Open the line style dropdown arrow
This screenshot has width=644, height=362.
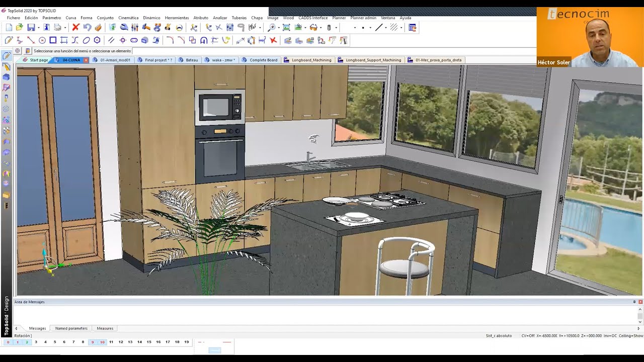click(x=386, y=28)
